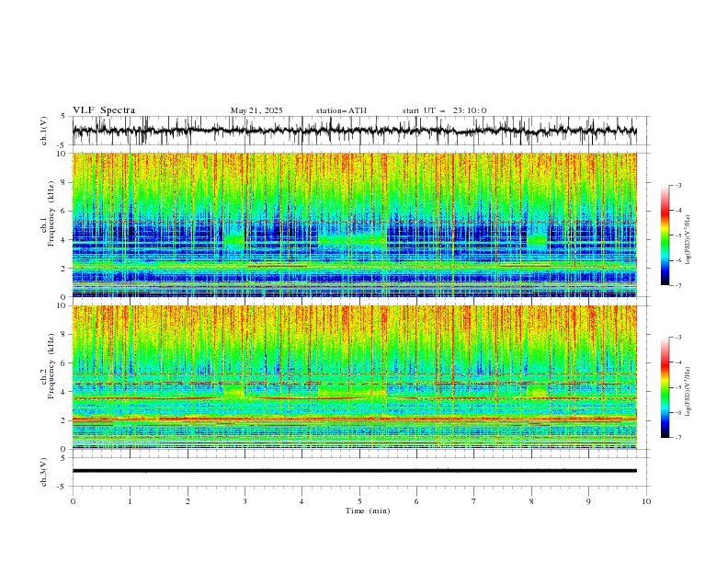Click the '-7' tick on ch.2 colorbar
This screenshot has height=563, width=728.
pos(678,438)
